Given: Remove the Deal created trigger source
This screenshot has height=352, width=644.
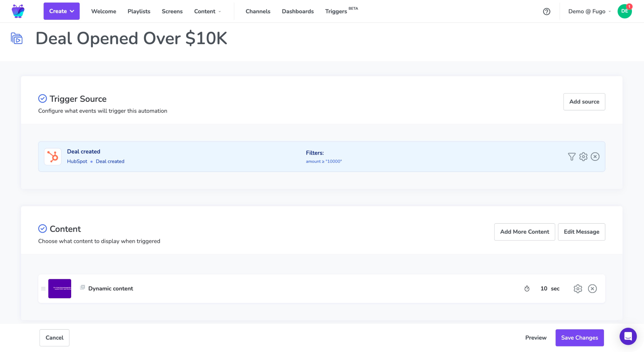Looking at the screenshot, I should [x=595, y=157].
